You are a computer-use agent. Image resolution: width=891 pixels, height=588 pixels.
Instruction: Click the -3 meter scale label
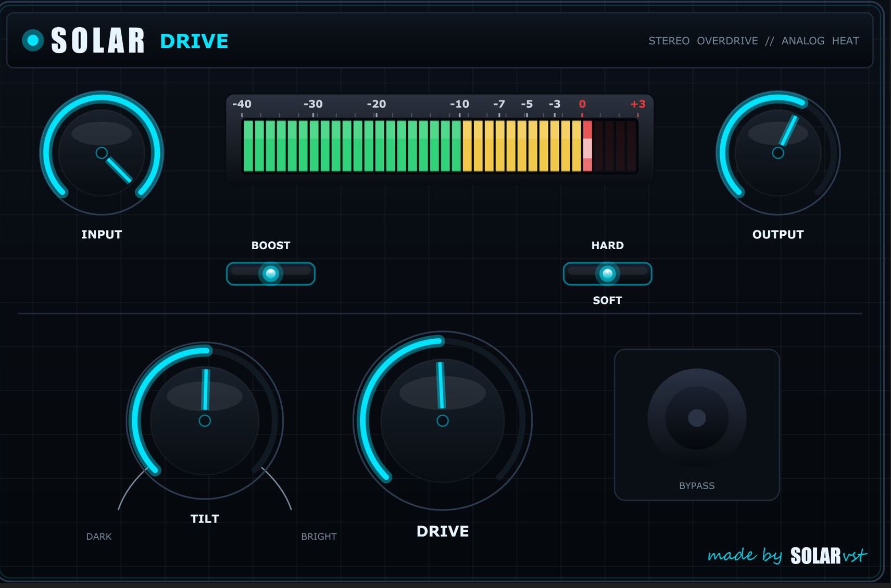pos(555,104)
